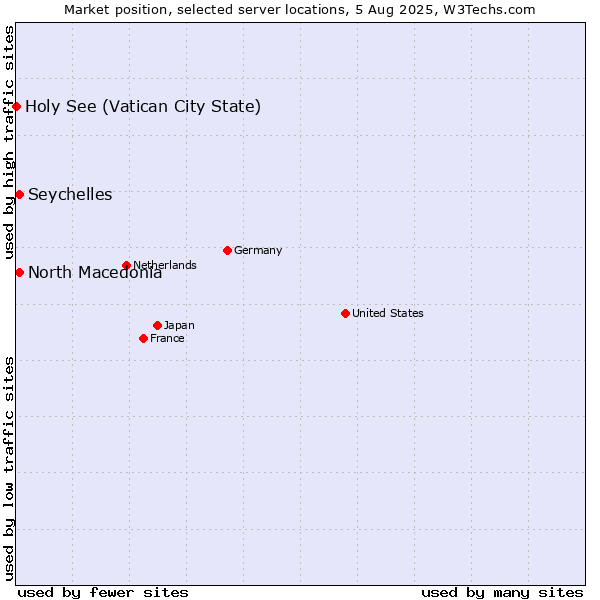
Task: Click the France red marker
Action: (x=143, y=338)
